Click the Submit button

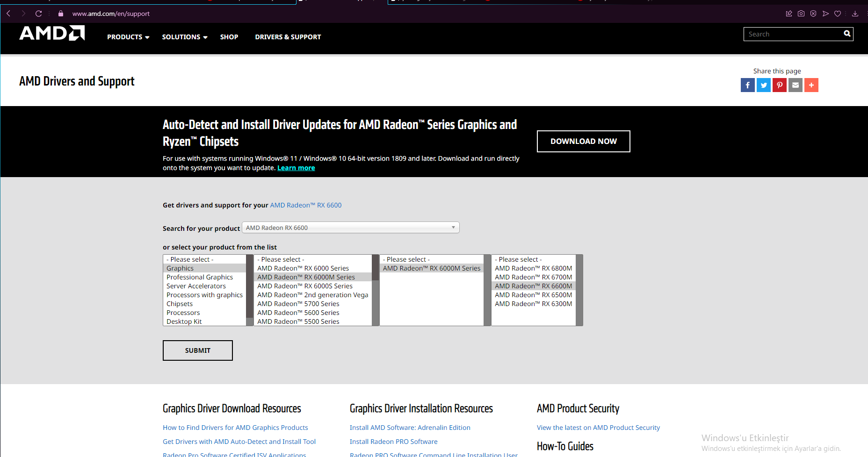198,350
